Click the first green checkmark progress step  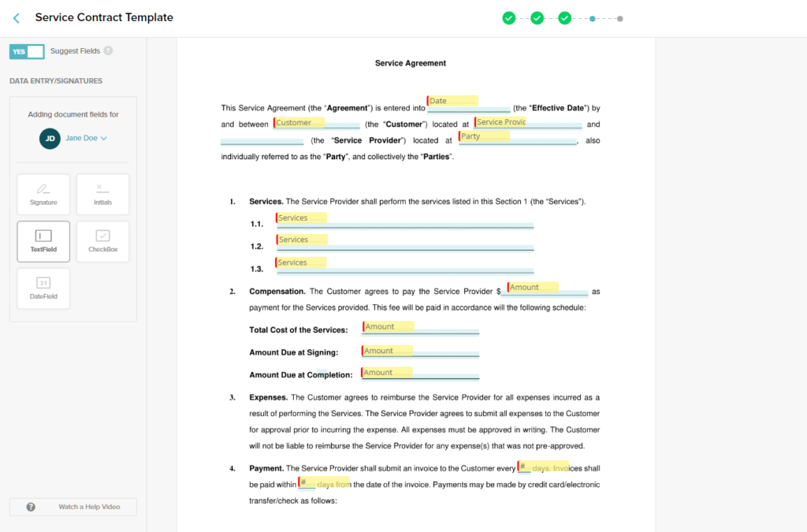(x=509, y=17)
